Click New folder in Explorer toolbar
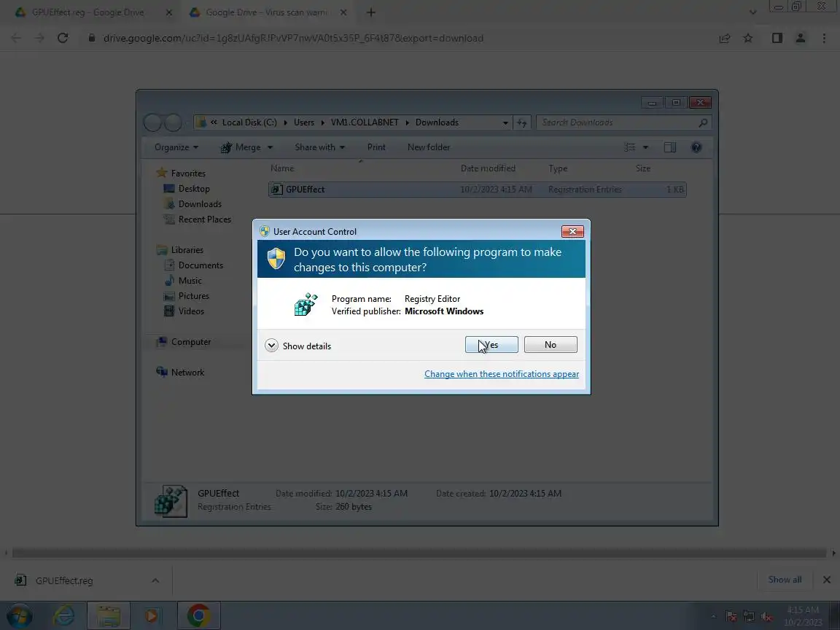Viewport: 840px width, 630px height. pyautogui.click(x=429, y=147)
